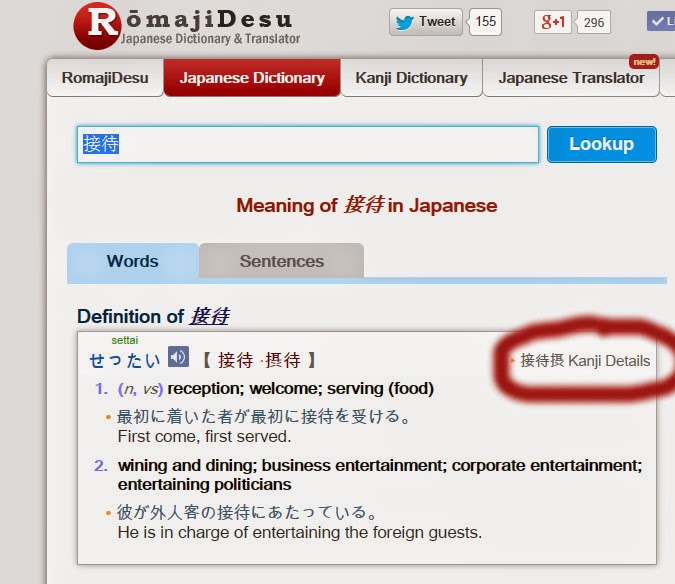Viewport: 675px width, 584px height.
Task: Click the example sentence 最初に着いた者が最初に接待を受ける
Action: (264, 416)
